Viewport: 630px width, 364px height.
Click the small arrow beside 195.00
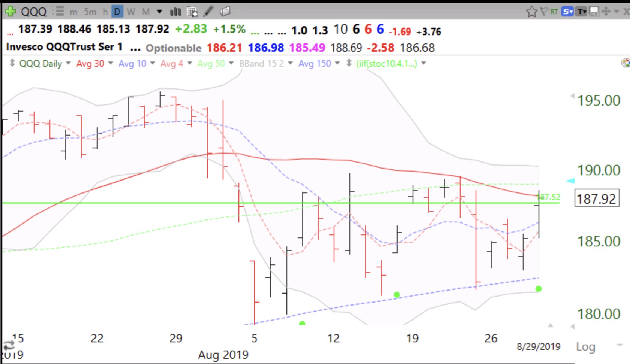pyautogui.click(x=572, y=96)
